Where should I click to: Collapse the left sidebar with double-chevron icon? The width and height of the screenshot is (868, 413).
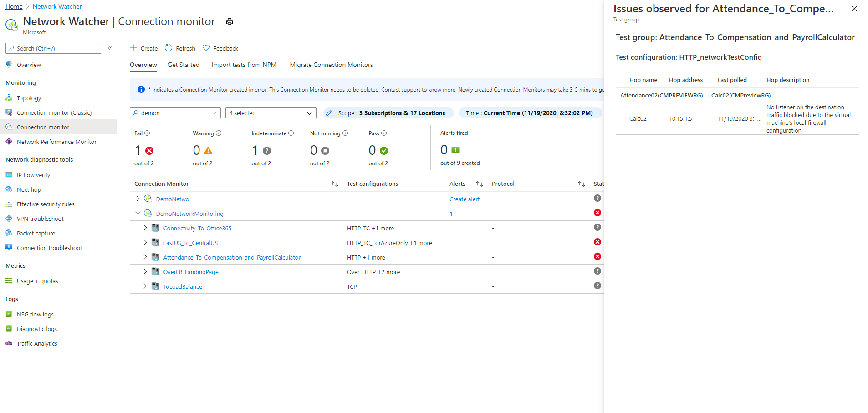pyautogui.click(x=110, y=48)
